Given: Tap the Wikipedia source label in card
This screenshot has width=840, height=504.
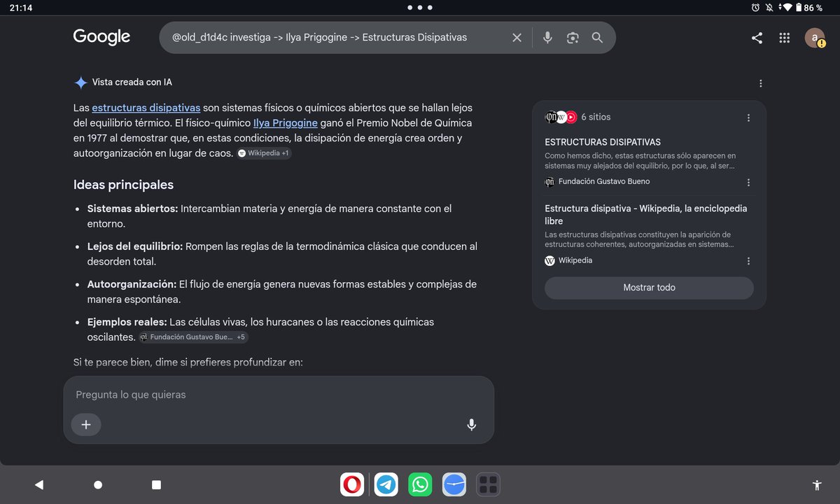Looking at the screenshot, I should click(x=575, y=260).
